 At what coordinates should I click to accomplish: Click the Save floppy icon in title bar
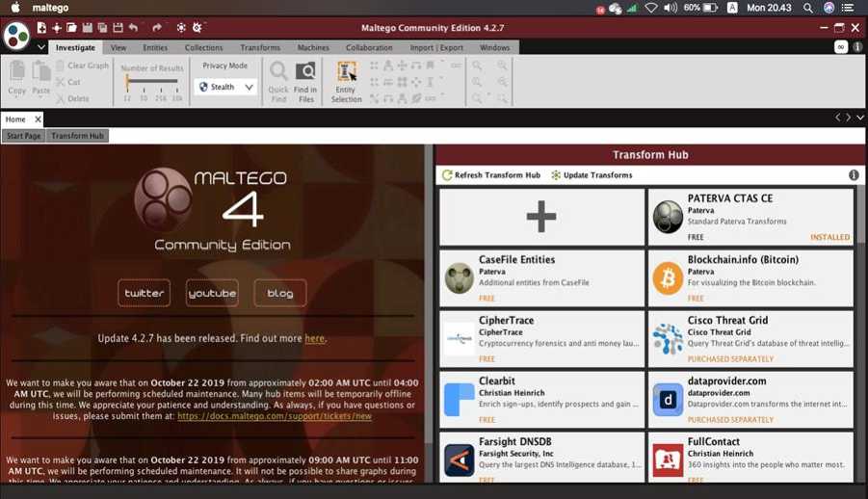(x=87, y=27)
